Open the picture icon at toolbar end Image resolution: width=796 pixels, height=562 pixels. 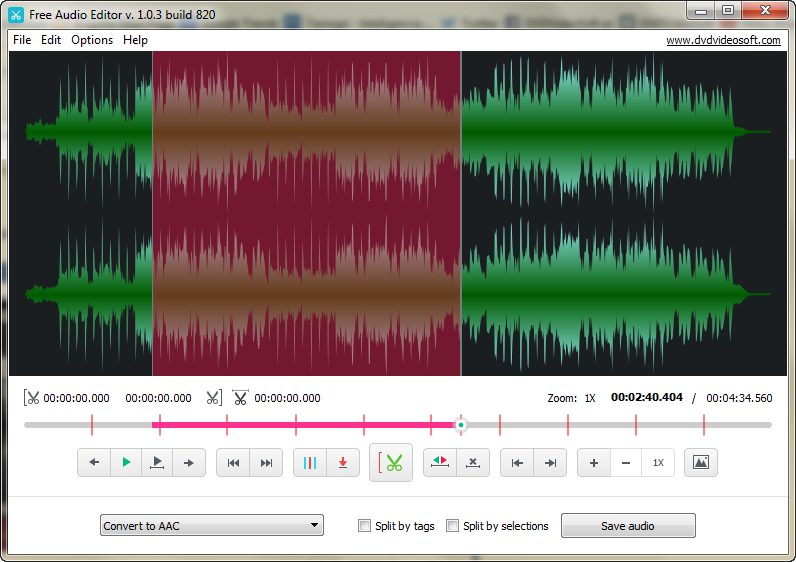click(x=701, y=463)
